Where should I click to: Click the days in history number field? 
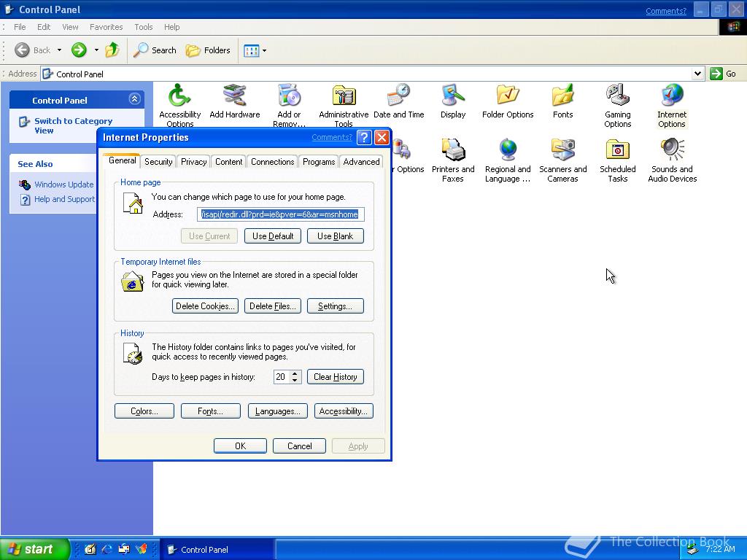[282, 377]
